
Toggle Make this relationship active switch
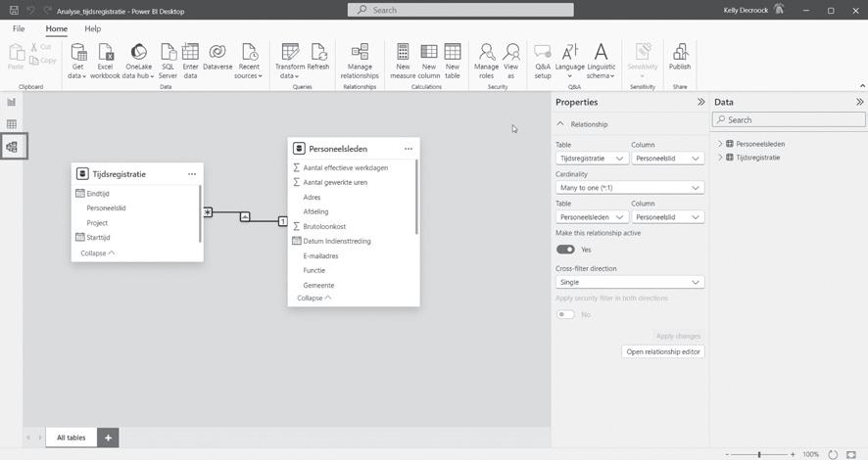click(x=565, y=250)
